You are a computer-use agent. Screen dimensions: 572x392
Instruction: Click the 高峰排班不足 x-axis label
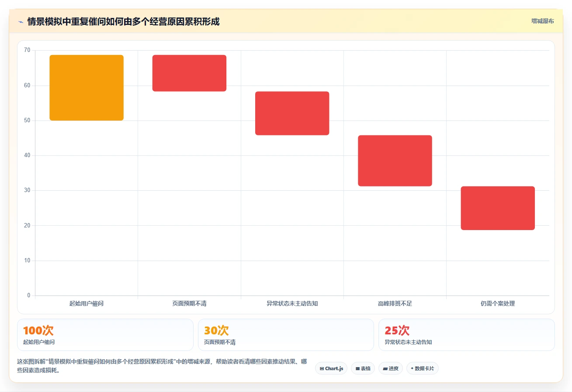pyautogui.click(x=395, y=303)
